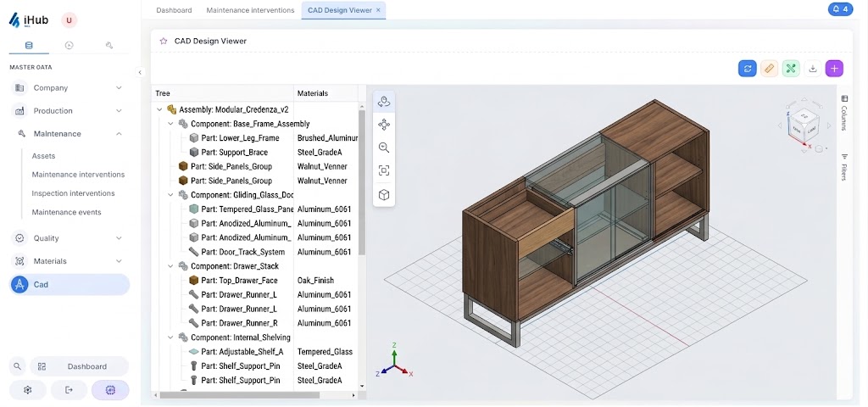
Task: Open Maintenance events link
Action: [x=66, y=212]
